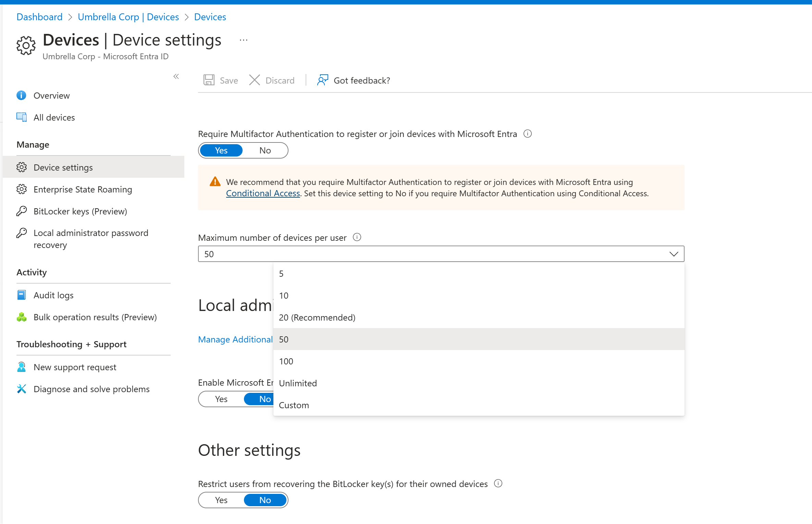
Task: Open New Support Request menu item
Action: 75,367
